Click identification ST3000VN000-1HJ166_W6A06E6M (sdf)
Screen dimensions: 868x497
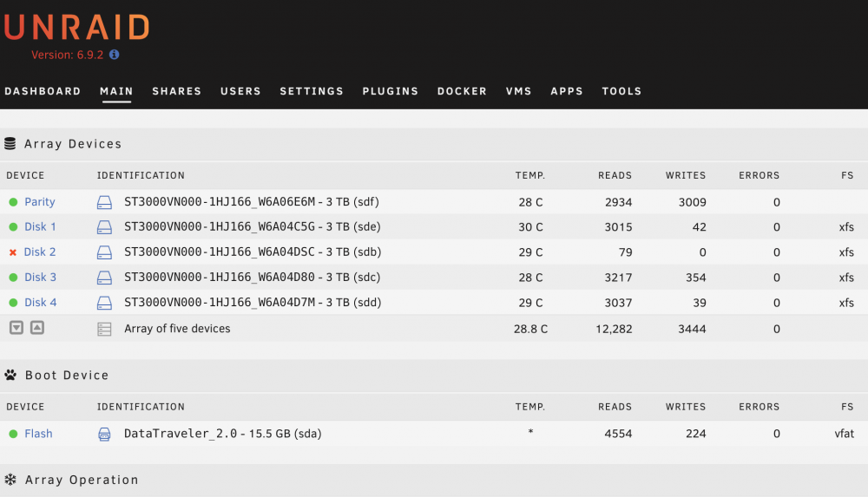click(x=252, y=202)
